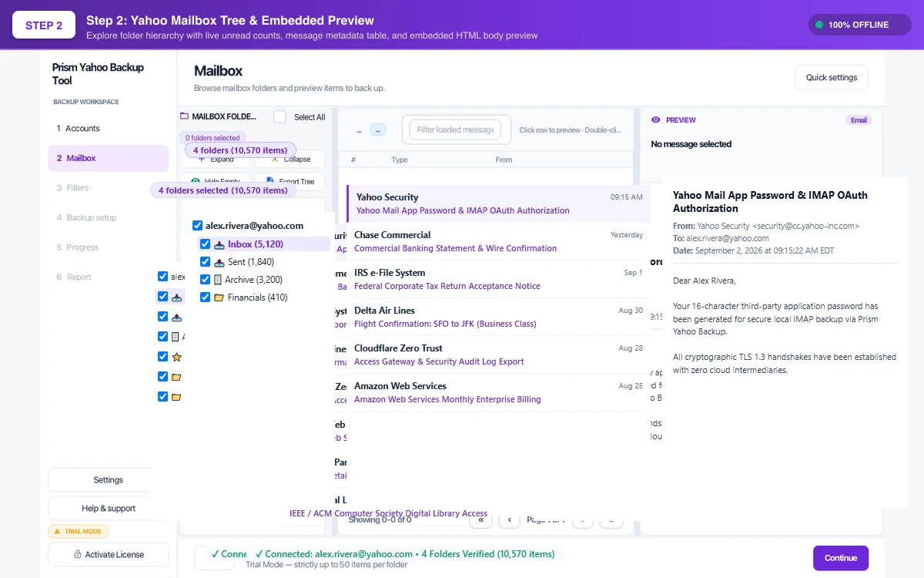Click the Inbox tray icon
The image size is (924, 578).
219,244
